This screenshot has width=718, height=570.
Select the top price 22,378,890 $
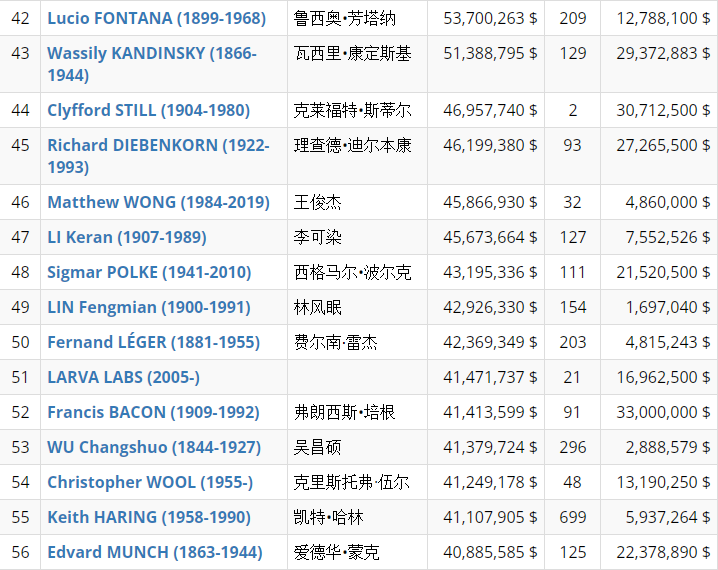coord(664,553)
